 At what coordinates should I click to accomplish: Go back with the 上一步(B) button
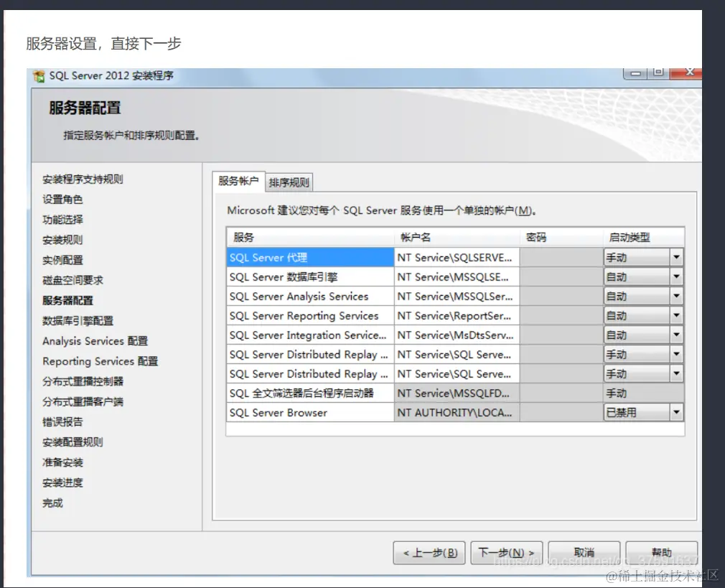tap(429, 552)
